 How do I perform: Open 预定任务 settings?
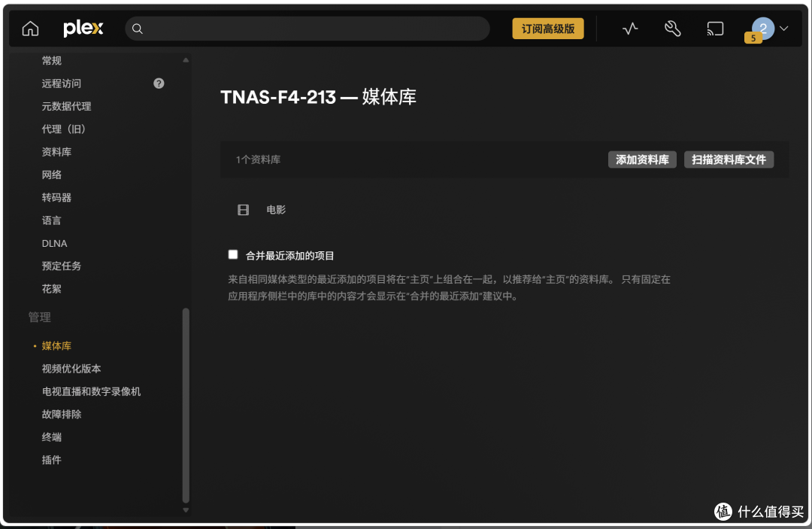62,266
